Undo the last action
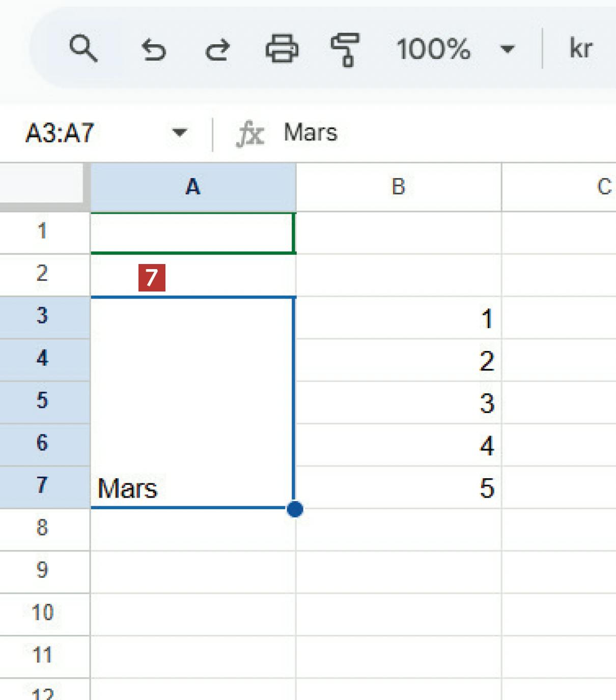The height and width of the screenshot is (700, 616). coord(153,50)
